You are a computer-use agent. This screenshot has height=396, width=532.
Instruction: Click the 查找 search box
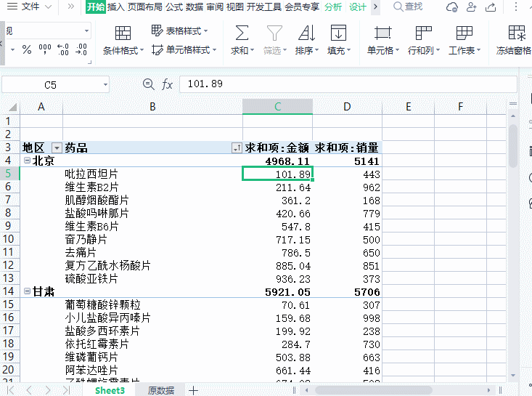tap(413, 7)
